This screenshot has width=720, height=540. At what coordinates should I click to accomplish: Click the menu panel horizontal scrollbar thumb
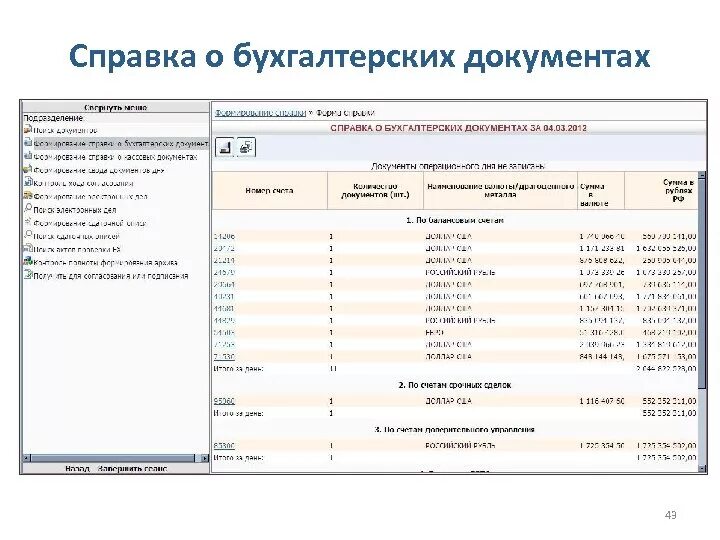tap(112, 458)
